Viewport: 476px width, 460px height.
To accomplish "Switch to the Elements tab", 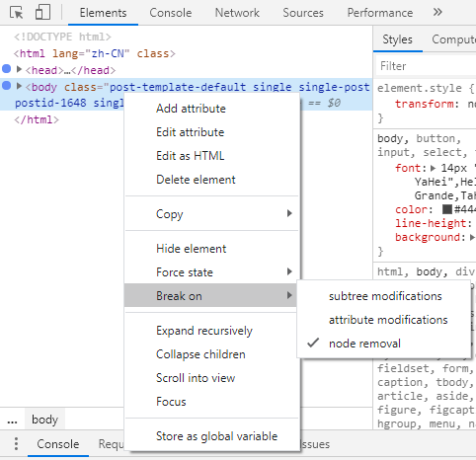I will 103,13.
